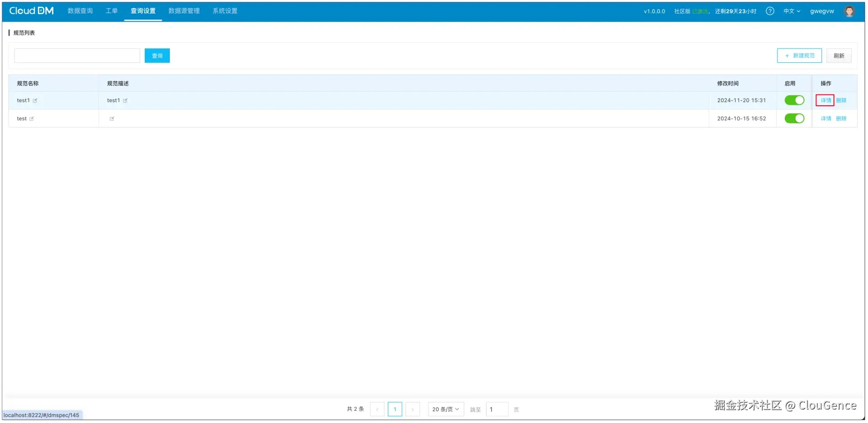This screenshot has height=423, width=868.
Task: Click the v1.0.0.0 version text
Action: (x=654, y=11)
